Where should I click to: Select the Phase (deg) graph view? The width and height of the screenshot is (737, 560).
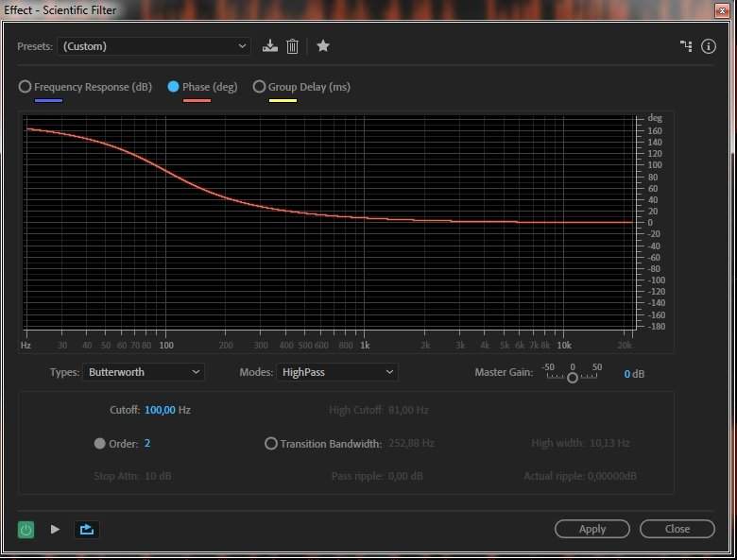click(174, 87)
